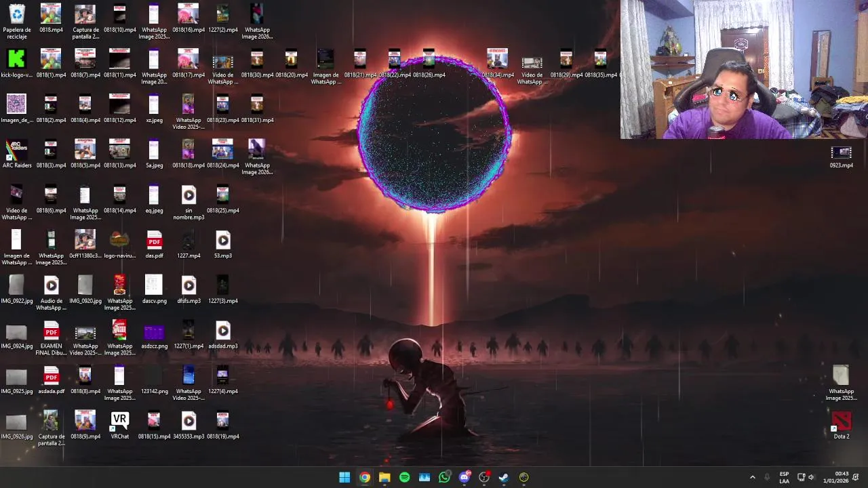Select the asdada.pdf file icon
This screenshot has width=868, height=488.
click(x=51, y=380)
